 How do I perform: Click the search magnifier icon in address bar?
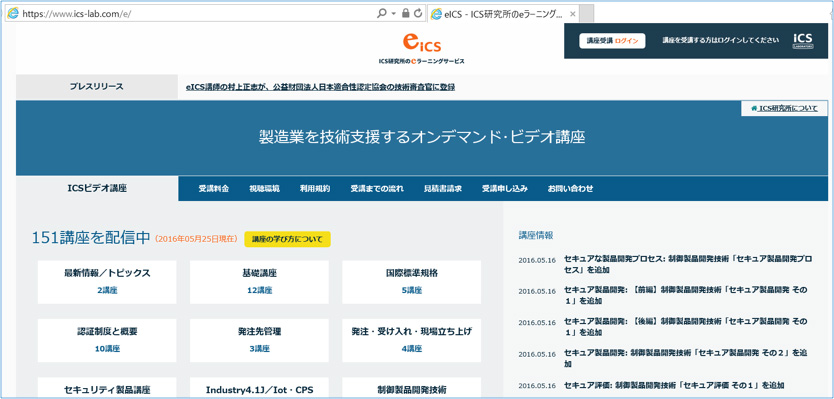(x=381, y=14)
